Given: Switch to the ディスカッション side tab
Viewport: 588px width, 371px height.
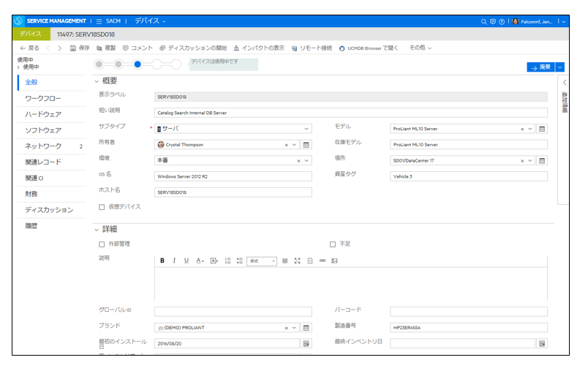Looking at the screenshot, I should [x=49, y=210].
